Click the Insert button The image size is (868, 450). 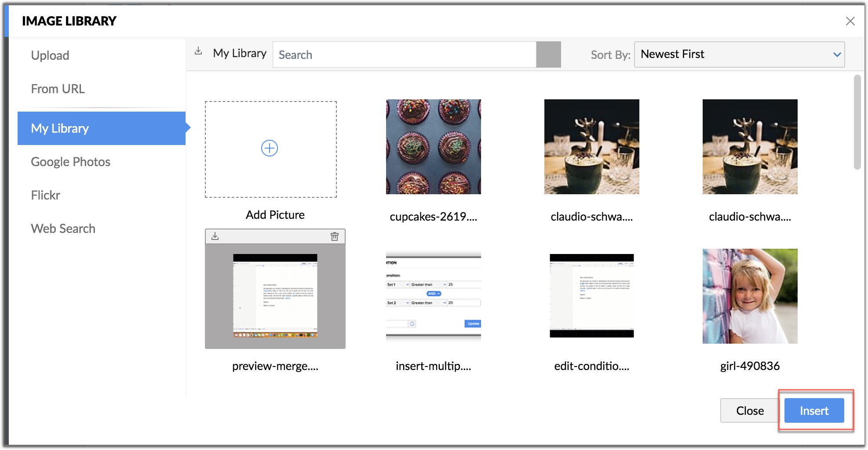813,410
